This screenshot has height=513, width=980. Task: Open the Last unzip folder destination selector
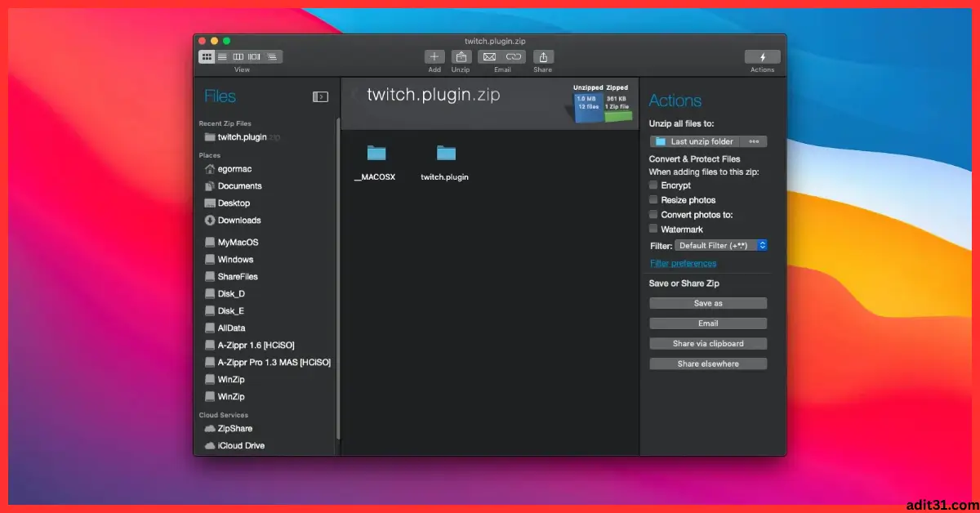(x=695, y=141)
